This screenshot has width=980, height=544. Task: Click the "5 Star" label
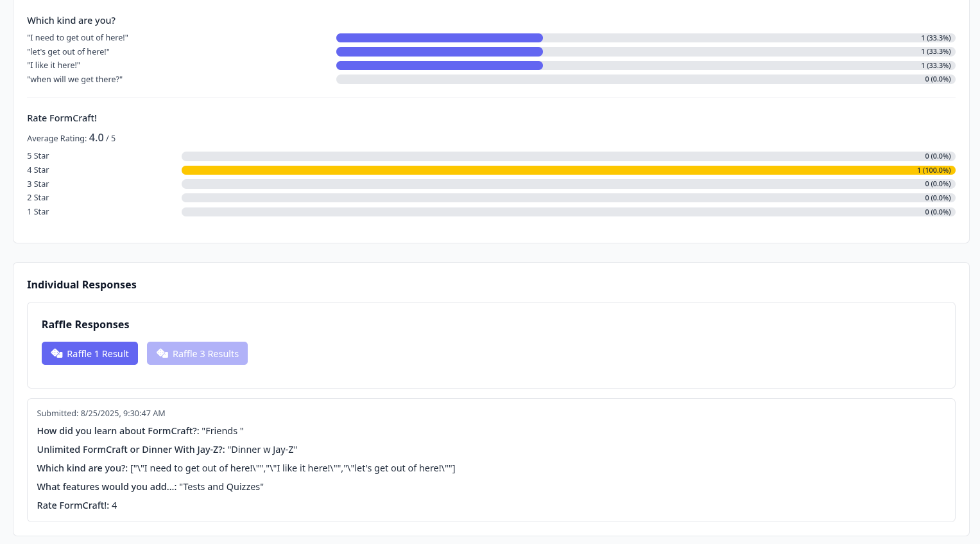tap(38, 156)
